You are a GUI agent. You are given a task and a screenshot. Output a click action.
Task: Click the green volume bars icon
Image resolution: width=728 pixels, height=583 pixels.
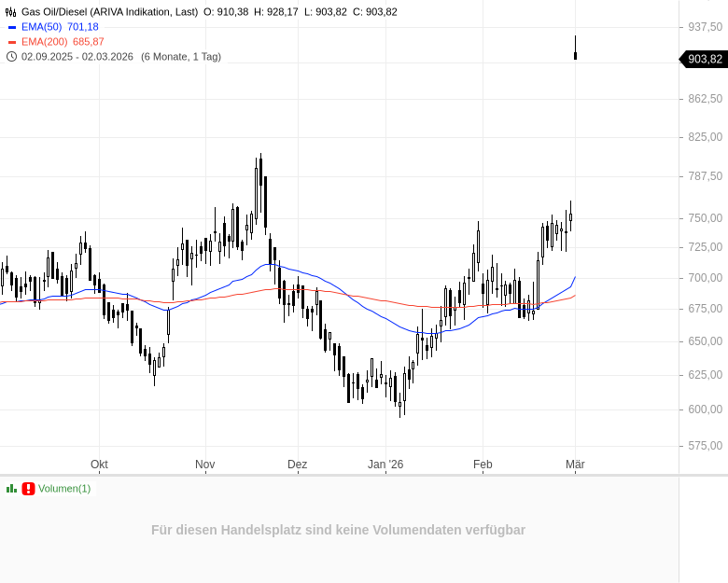pyautogui.click(x=11, y=489)
